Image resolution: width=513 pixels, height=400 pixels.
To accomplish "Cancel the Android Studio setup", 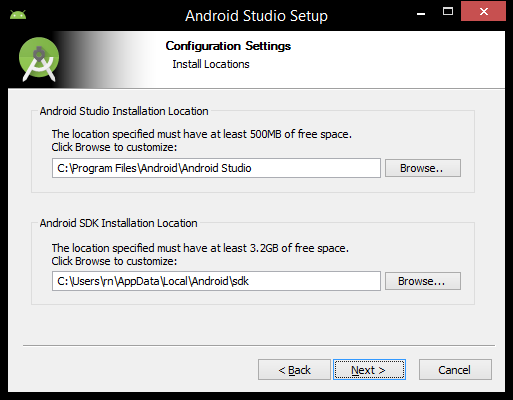I will tap(455, 370).
